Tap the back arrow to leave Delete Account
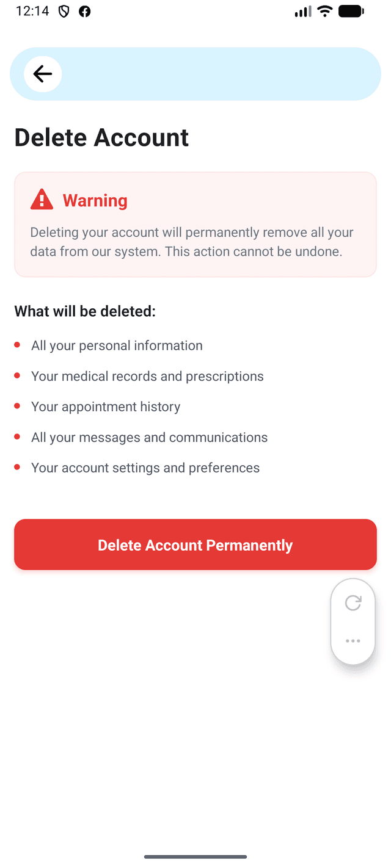The width and height of the screenshot is (391, 868). tap(42, 73)
